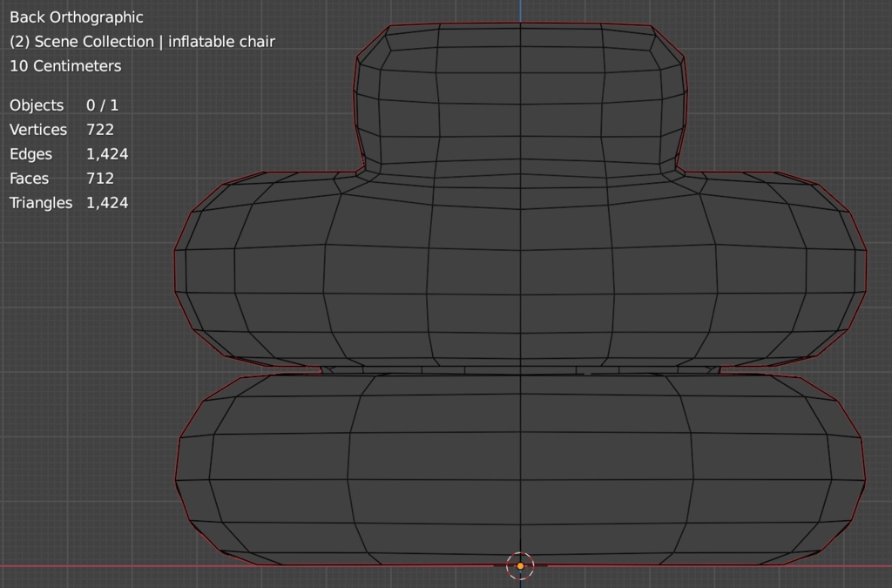Click the empty grid area right of the backrest
The width and height of the screenshot is (892, 588).
point(784,87)
